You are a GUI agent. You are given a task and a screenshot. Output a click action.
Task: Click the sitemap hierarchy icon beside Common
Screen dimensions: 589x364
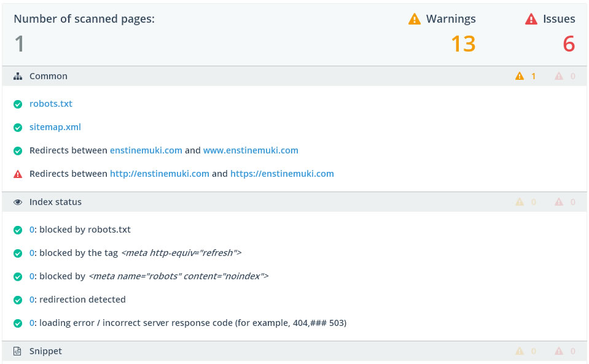click(18, 76)
